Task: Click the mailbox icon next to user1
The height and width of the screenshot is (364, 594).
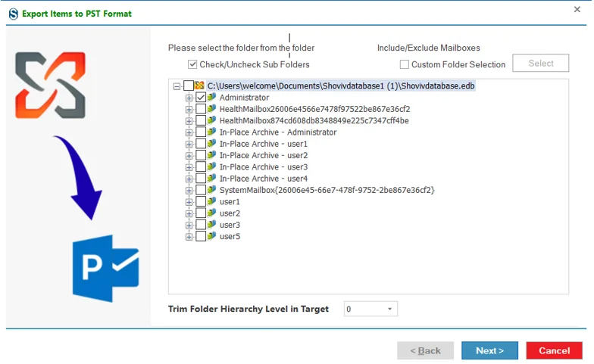Action: (x=212, y=201)
